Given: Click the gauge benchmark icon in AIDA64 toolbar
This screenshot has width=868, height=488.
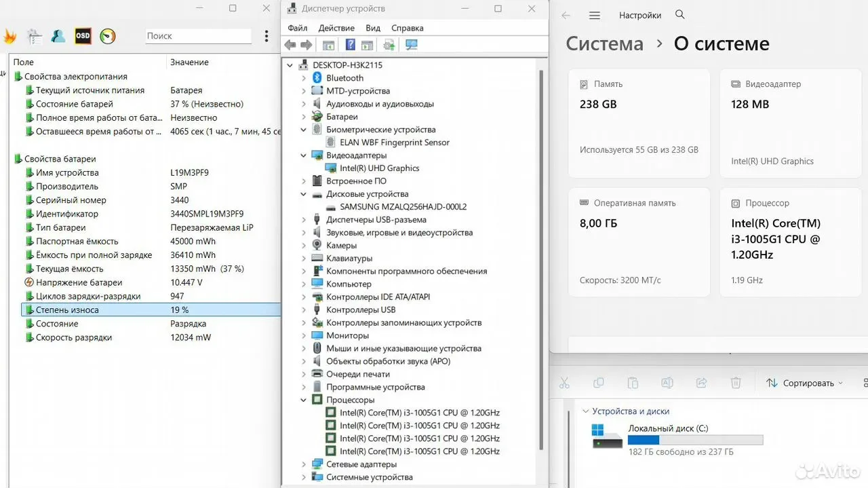Looking at the screenshot, I should tap(108, 36).
